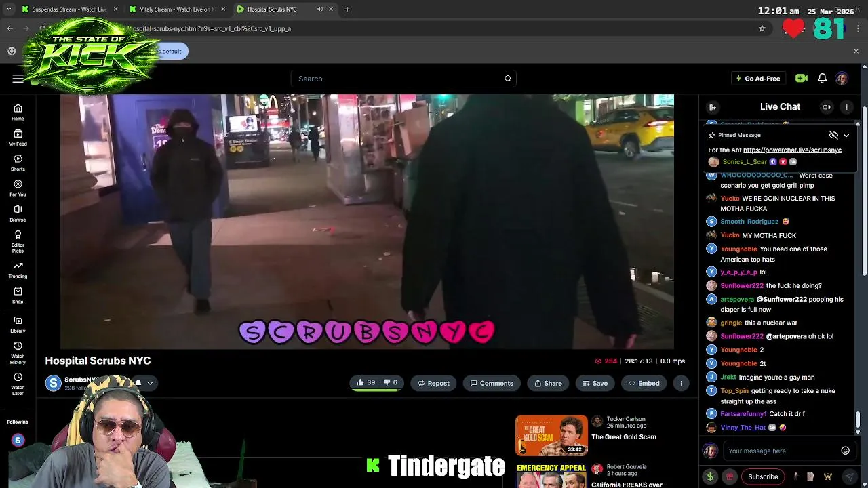Click the EMERGENCY APPEAL video thumbnail
868x488 pixels.
[x=551, y=475]
